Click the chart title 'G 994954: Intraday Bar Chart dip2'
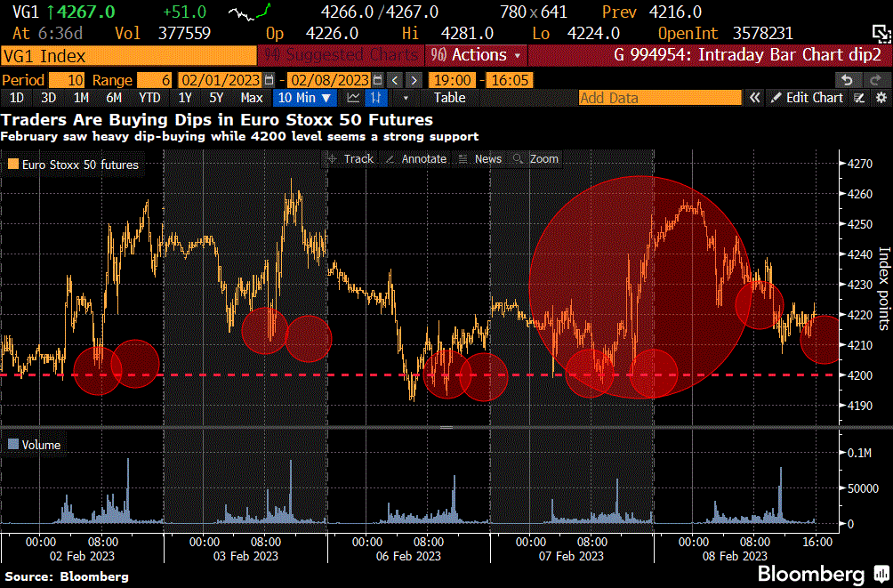 (x=747, y=55)
